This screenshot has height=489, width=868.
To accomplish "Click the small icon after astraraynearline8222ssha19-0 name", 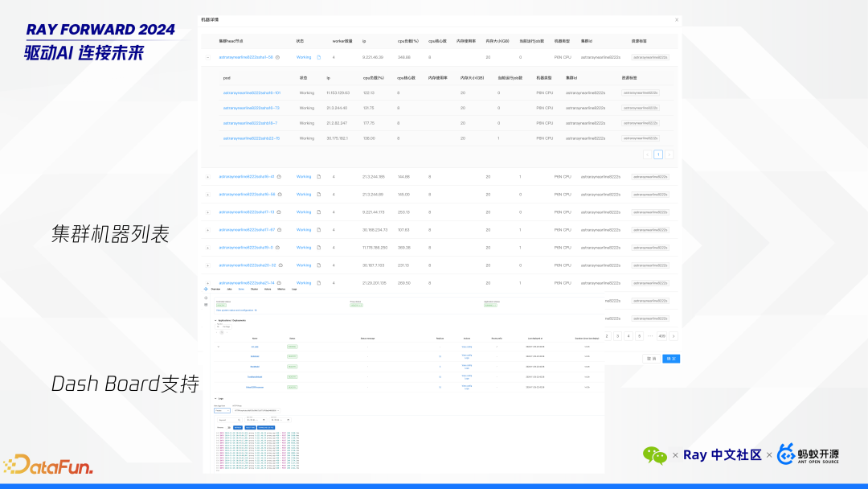I will click(x=277, y=248).
